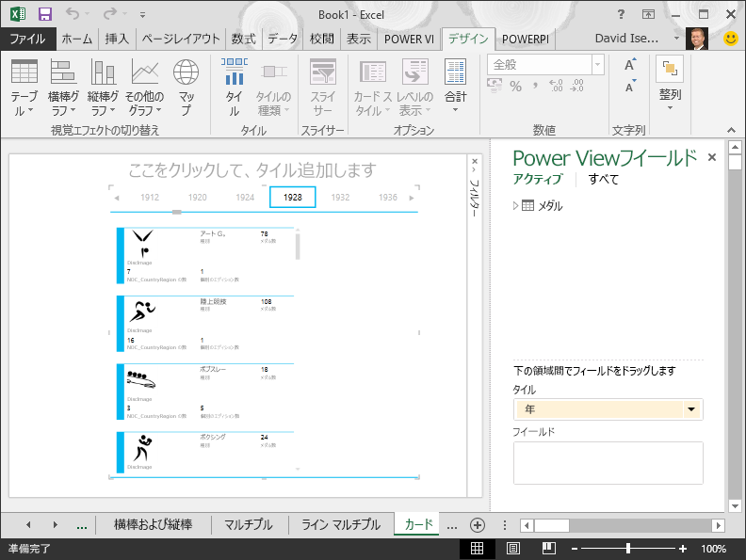
Task: Apply percent style format
Action: coord(516,86)
